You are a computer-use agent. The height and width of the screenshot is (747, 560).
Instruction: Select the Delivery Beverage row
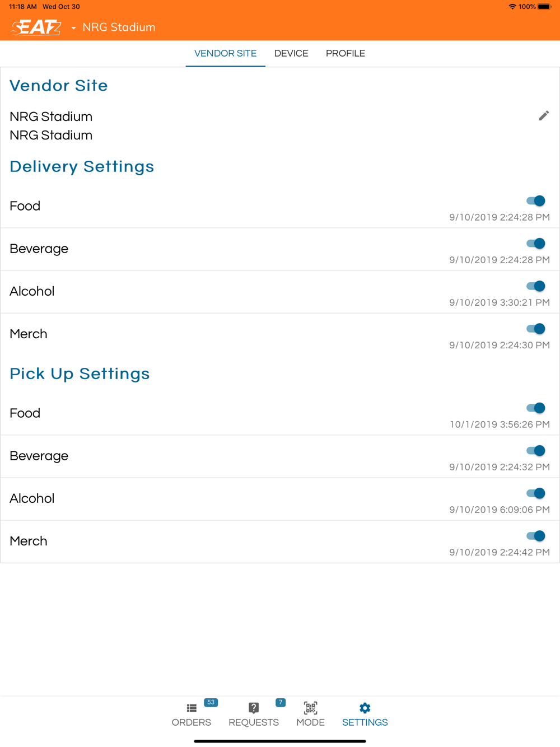point(280,249)
